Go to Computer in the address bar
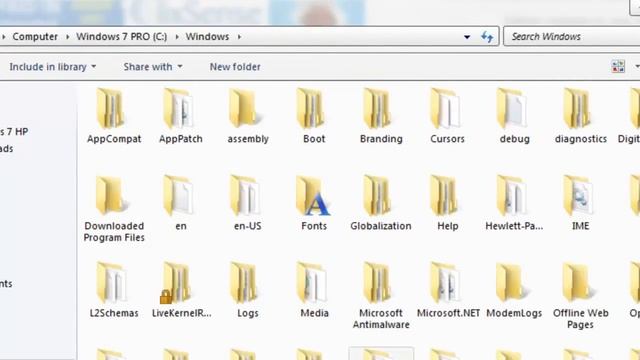The image size is (640, 360). click(35, 37)
